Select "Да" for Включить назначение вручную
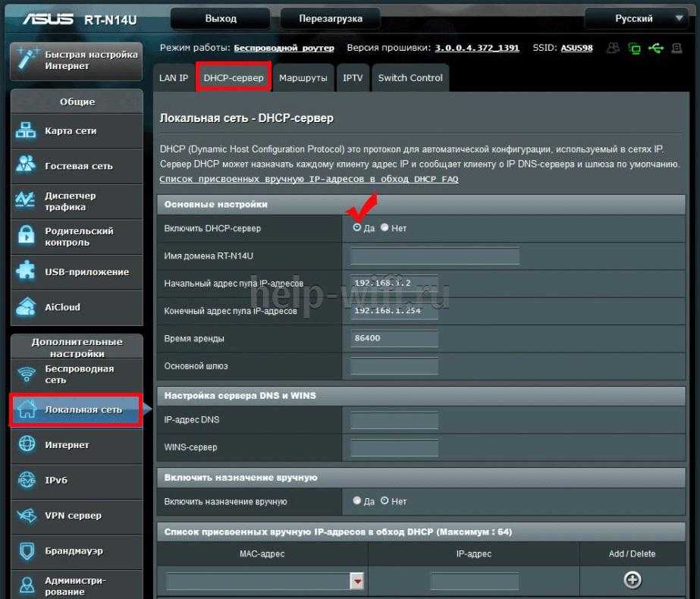700x599 pixels. (357, 501)
